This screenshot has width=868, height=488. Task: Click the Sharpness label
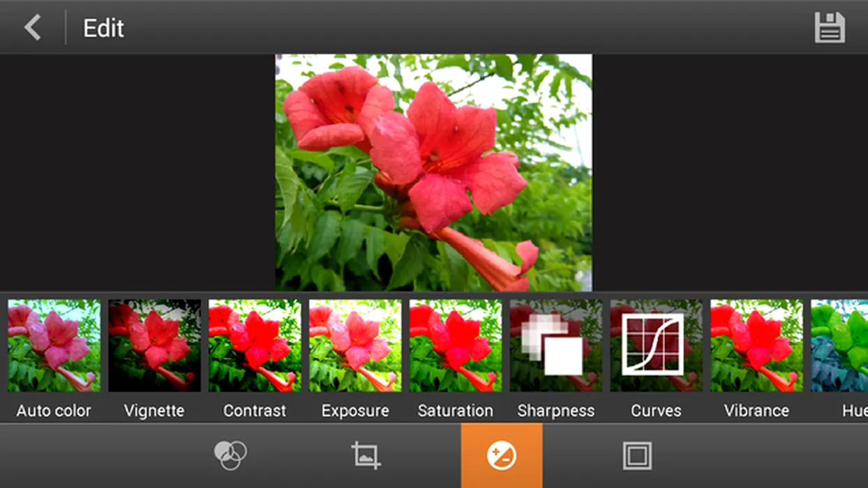point(556,411)
